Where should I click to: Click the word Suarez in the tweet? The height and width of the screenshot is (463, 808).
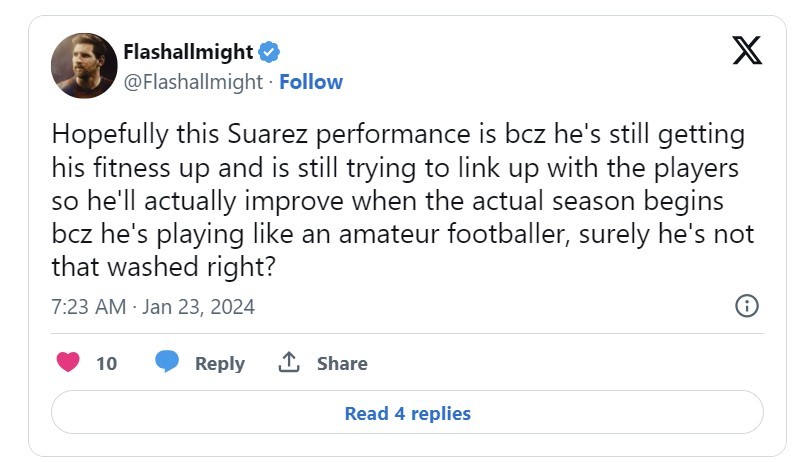(267, 134)
